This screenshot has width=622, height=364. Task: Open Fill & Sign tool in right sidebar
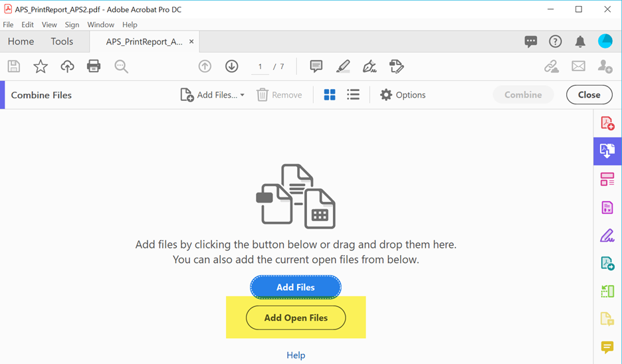click(x=607, y=236)
